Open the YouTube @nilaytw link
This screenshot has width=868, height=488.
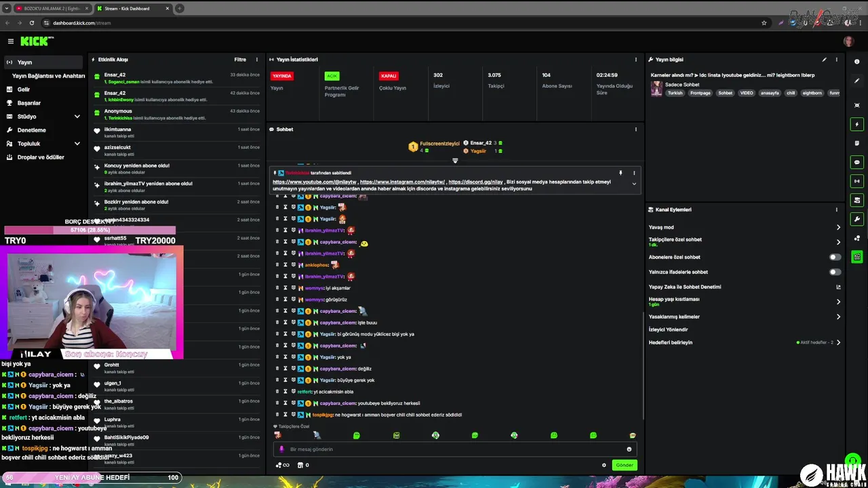[314, 182]
